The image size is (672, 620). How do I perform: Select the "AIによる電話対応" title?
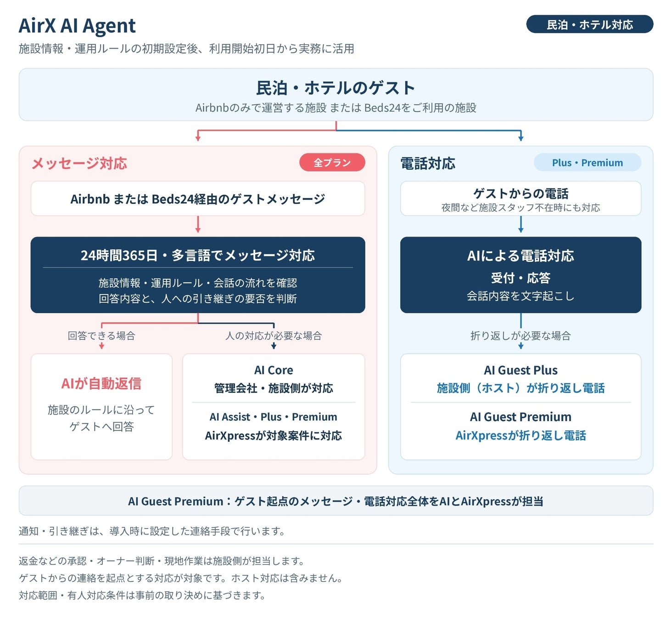tap(521, 256)
